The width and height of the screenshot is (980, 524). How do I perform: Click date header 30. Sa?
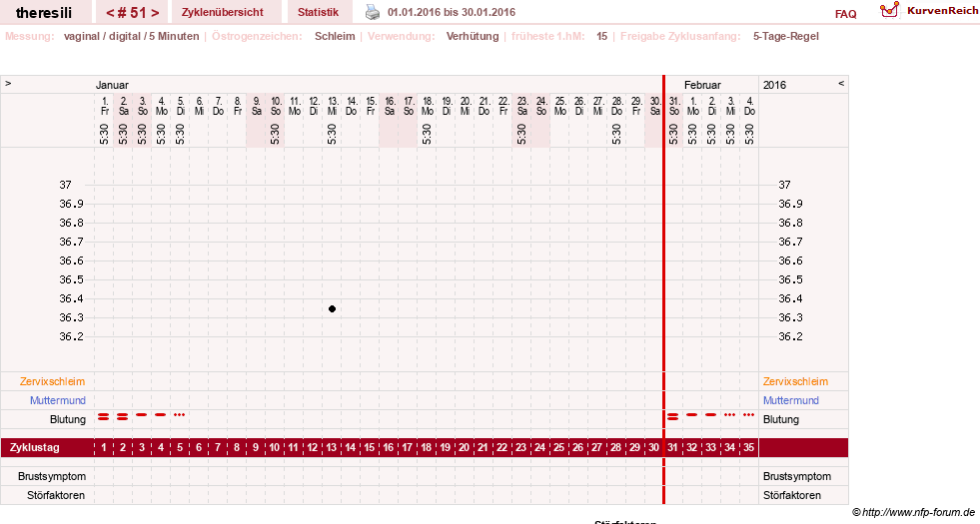[655, 106]
